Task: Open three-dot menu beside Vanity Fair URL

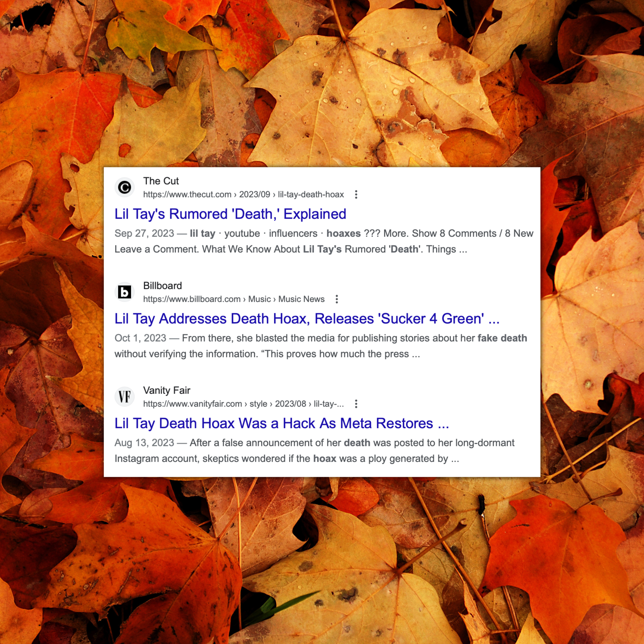Action: pyautogui.click(x=356, y=404)
